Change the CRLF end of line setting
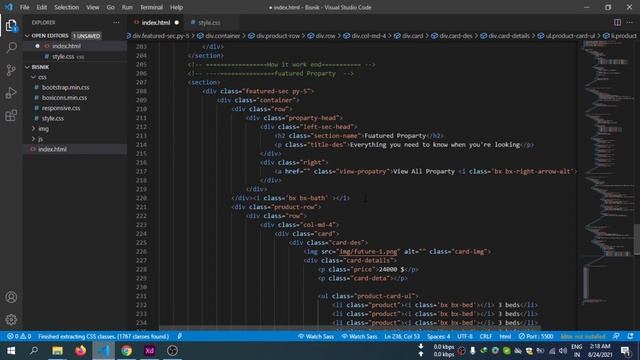The width and height of the screenshot is (640, 360). 486,336
